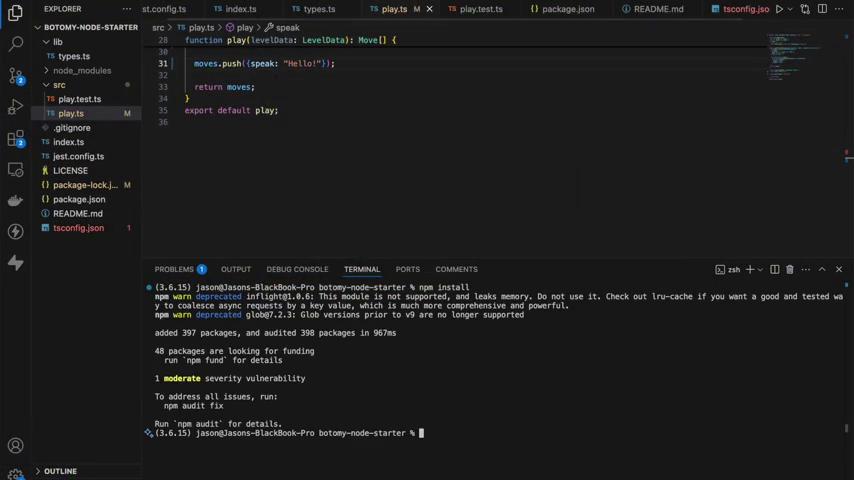Collapse the src folder
This screenshot has width=854, height=480.
point(59,85)
